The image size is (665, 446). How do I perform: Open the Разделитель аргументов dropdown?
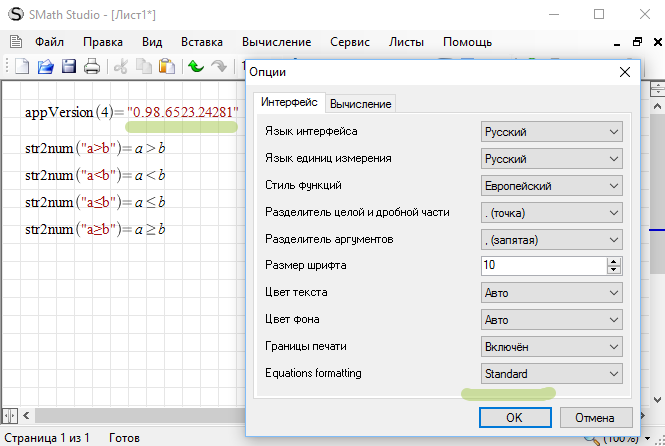tap(551, 239)
